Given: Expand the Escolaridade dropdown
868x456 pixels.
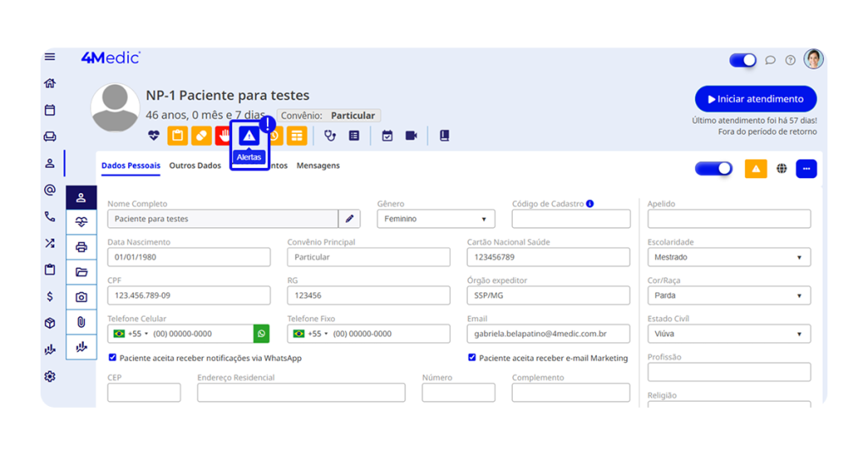Looking at the screenshot, I should coord(728,257).
